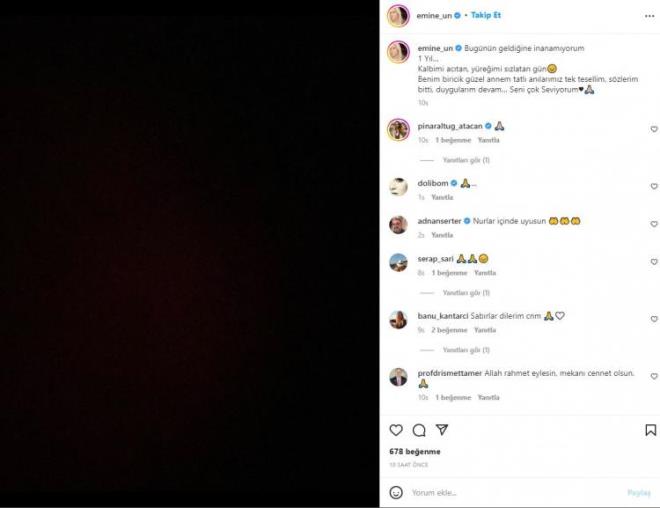Screen dimensions: 660x508
Task: Open comments via the speech bubble icon
Action: point(419,430)
